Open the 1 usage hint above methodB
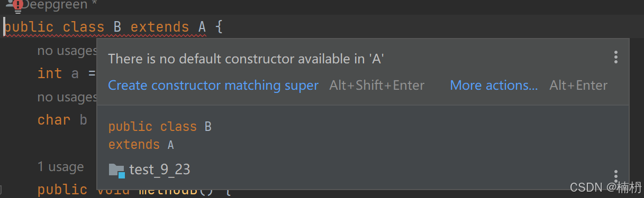Viewport: 644px width, 198px height. point(60,167)
